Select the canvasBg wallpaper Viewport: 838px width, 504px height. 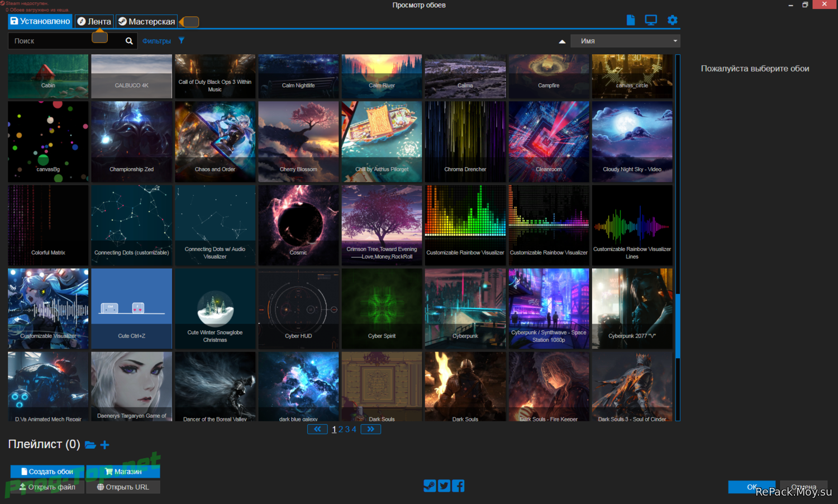[48, 141]
